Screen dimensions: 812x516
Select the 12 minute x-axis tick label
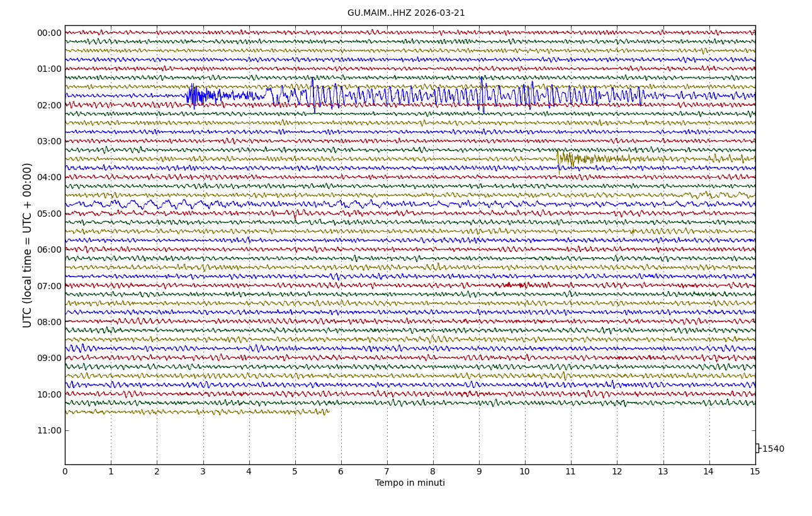pyautogui.click(x=617, y=472)
